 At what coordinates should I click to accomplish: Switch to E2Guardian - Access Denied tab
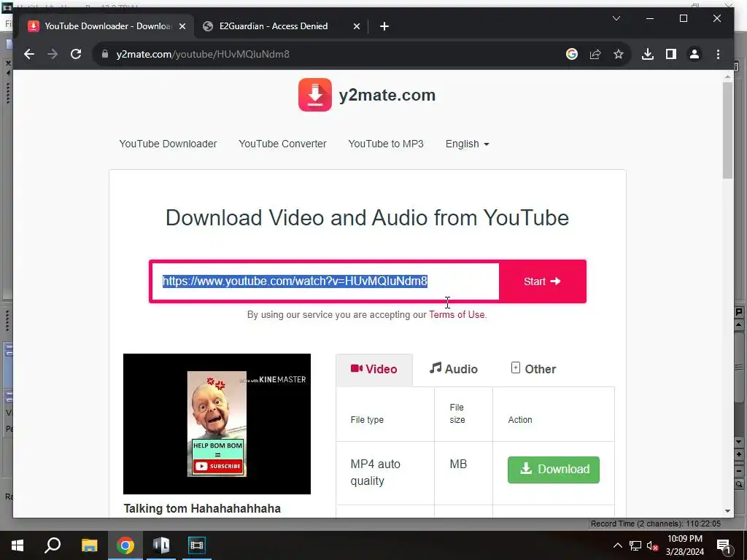click(281, 26)
